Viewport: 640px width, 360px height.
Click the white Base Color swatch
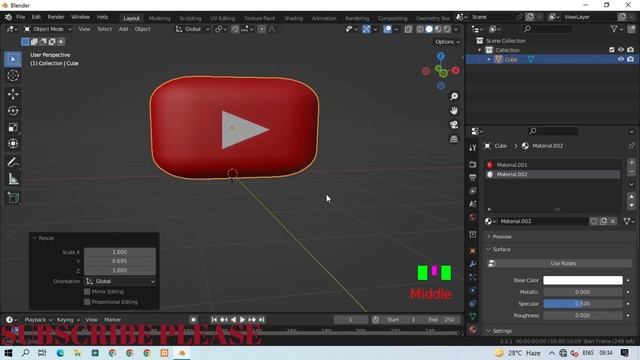point(583,280)
